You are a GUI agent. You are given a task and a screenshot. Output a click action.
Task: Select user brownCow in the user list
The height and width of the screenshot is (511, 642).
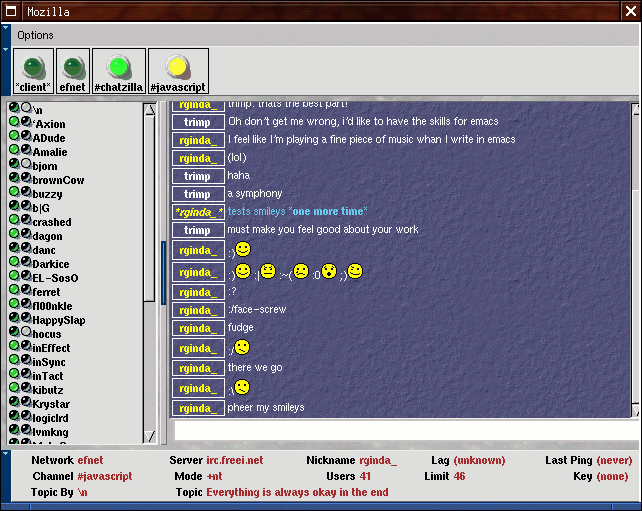(x=58, y=180)
